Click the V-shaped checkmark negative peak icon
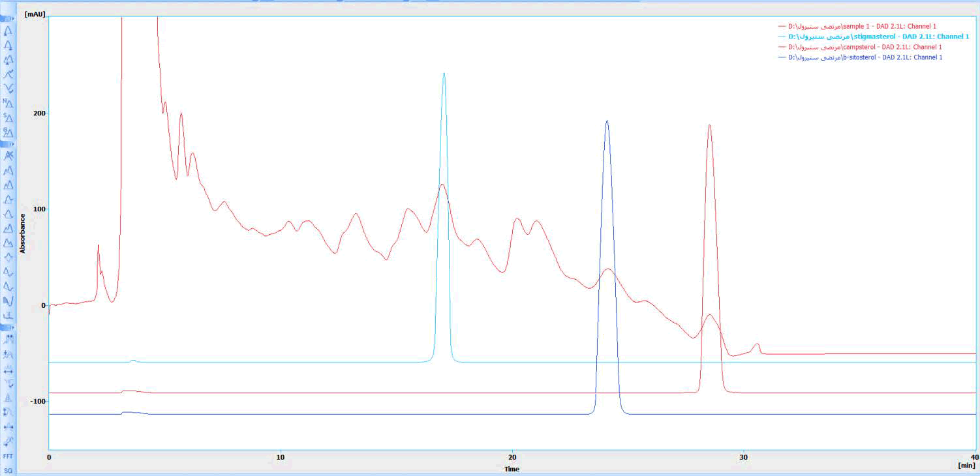Image resolution: width=980 pixels, height=476 pixels. [x=8, y=88]
